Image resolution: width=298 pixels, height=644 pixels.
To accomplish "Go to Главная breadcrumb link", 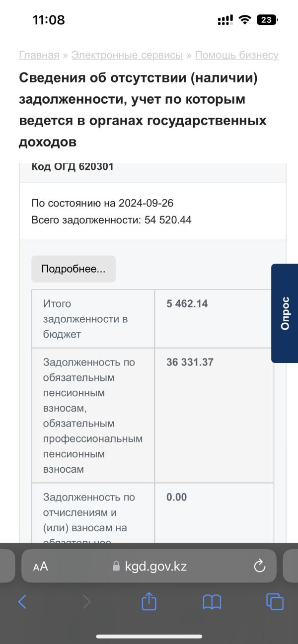I will [39, 55].
